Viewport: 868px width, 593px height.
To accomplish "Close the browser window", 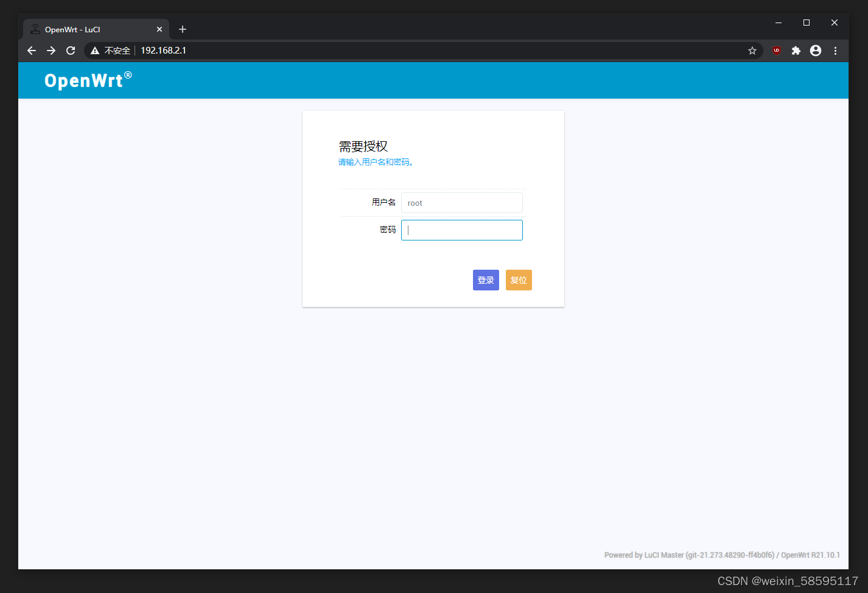I will tap(835, 23).
